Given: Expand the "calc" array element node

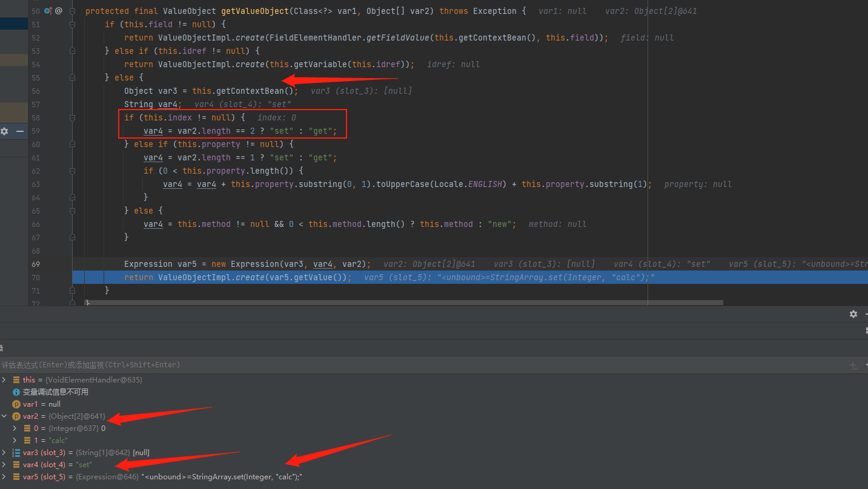Looking at the screenshot, I should pos(15,441).
